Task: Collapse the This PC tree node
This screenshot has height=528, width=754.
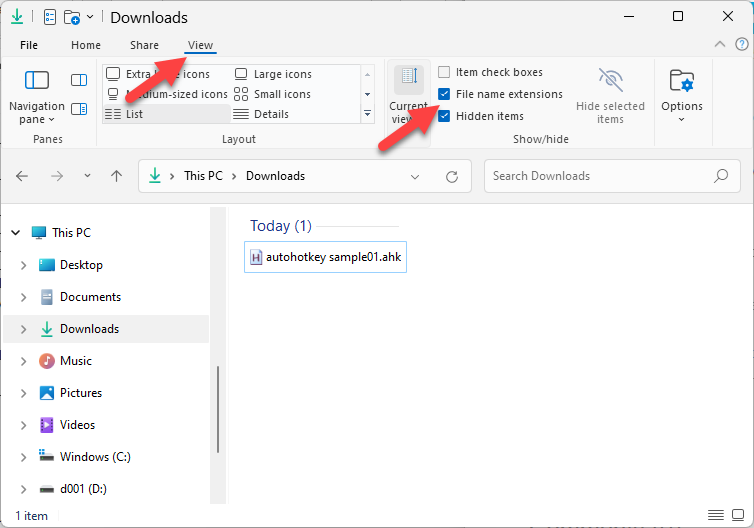Action: (x=16, y=233)
